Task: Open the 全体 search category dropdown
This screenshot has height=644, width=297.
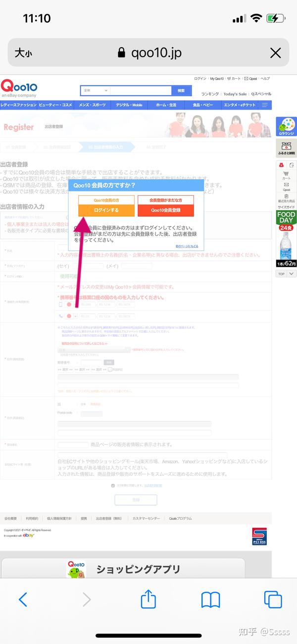Action: 96,91
